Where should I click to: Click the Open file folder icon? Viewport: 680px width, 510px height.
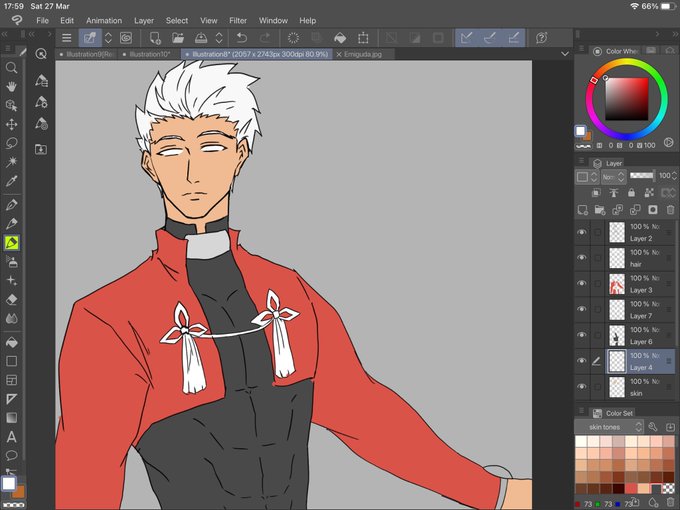178,38
